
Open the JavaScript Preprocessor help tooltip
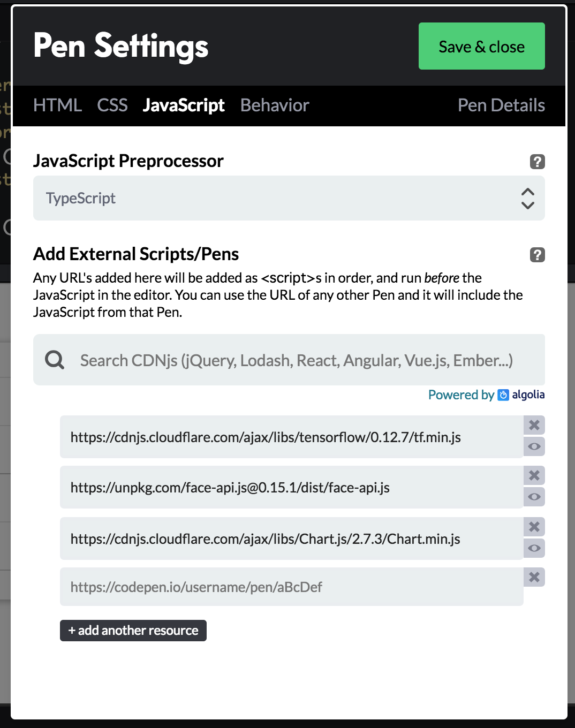click(538, 161)
